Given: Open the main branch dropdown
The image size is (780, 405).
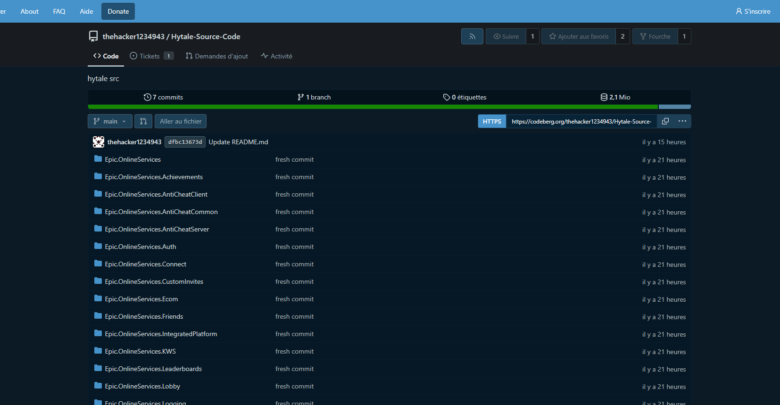Looking at the screenshot, I should tap(110, 121).
